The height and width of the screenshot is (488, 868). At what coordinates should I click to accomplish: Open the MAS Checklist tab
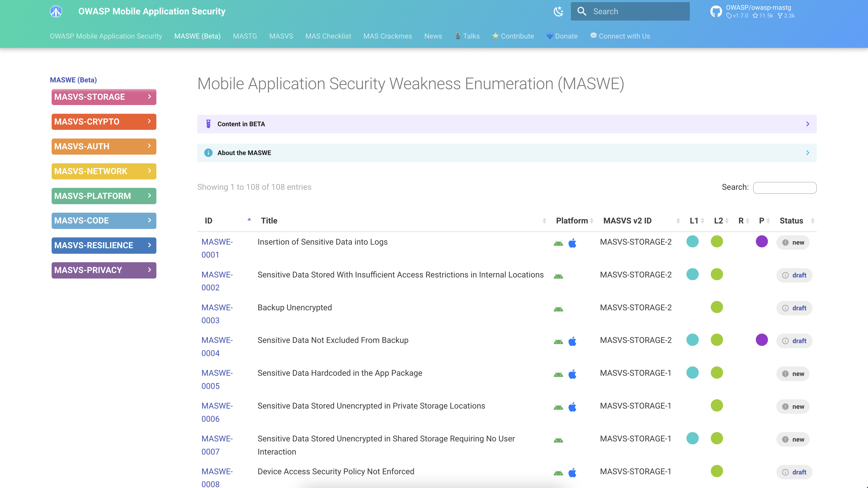click(x=328, y=36)
